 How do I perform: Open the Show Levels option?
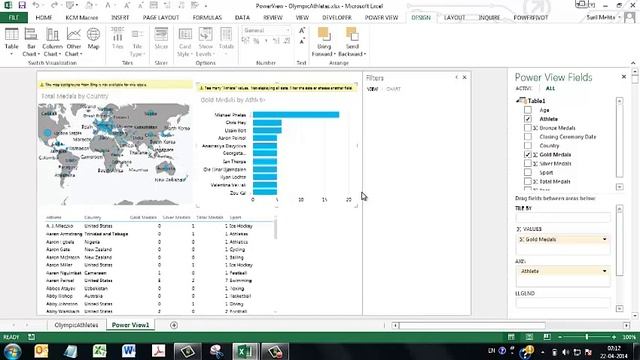(x=205, y=42)
